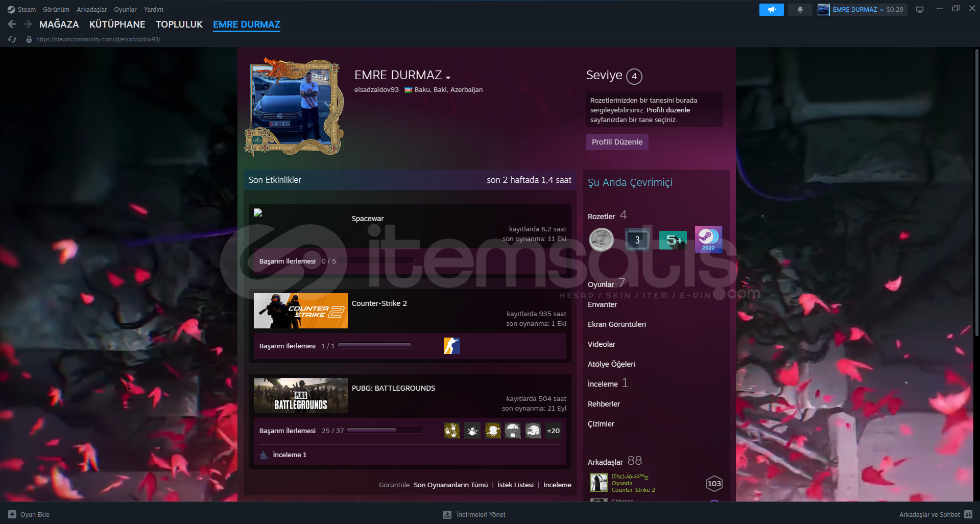Open first PUBG achievement icon with hands
980x524 pixels.
(x=452, y=431)
